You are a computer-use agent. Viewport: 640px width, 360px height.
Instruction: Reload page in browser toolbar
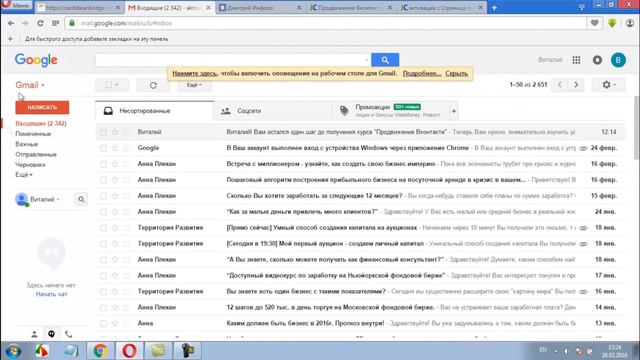click(x=40, y=23)
